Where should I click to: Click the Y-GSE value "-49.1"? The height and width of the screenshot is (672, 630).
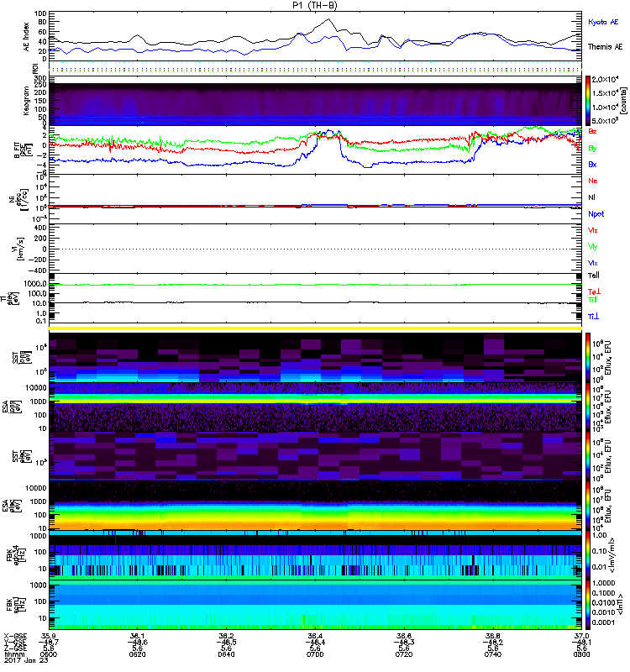point(581,642)
